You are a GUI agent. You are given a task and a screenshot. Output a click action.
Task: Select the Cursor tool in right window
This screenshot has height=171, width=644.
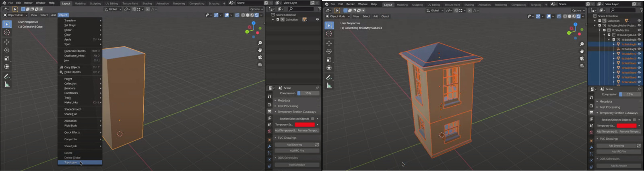click(329, 33)
